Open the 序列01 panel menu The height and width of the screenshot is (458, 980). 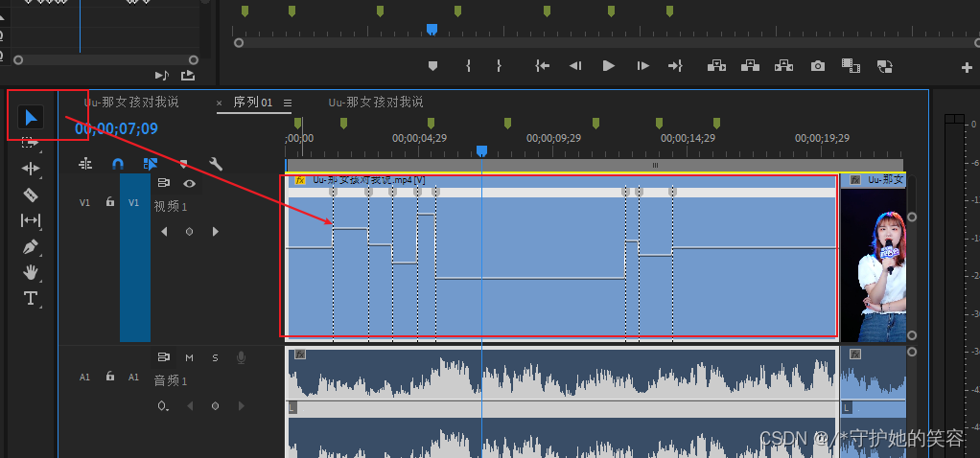pyautogui.click(x=288, y=103)
